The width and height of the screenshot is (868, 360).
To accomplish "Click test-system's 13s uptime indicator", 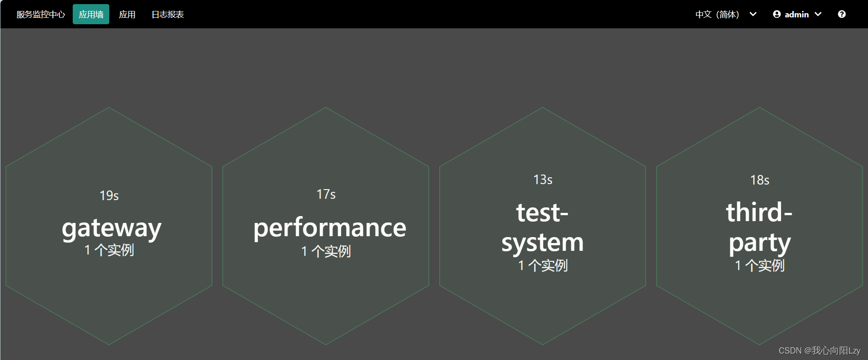I will 543,180.
